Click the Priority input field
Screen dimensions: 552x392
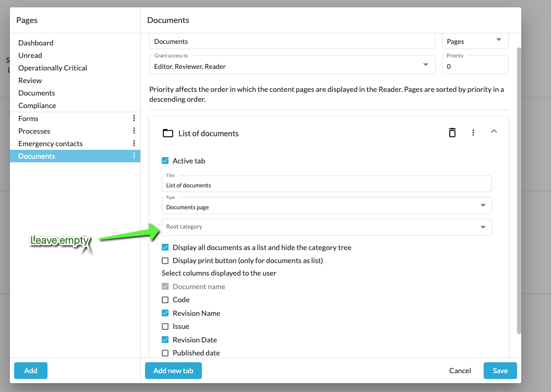[x=474, y=67]
